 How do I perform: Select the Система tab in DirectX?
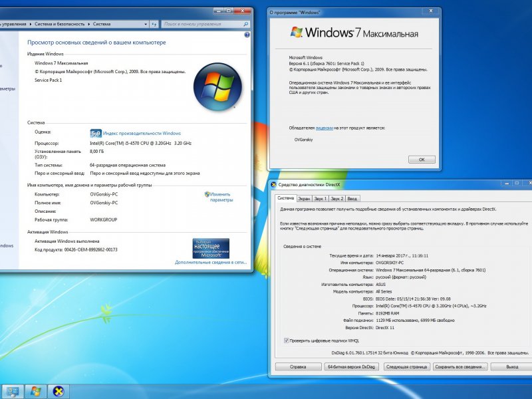(286, 198)
